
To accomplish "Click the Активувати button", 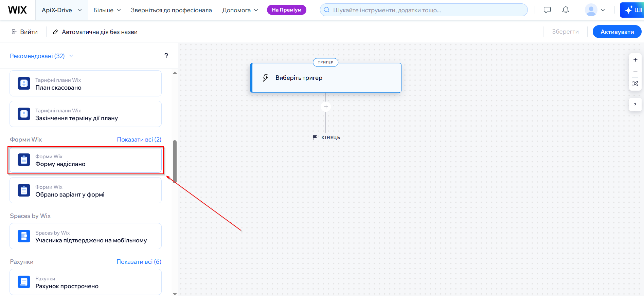I will pyautogui.click(x=617, y=32).
